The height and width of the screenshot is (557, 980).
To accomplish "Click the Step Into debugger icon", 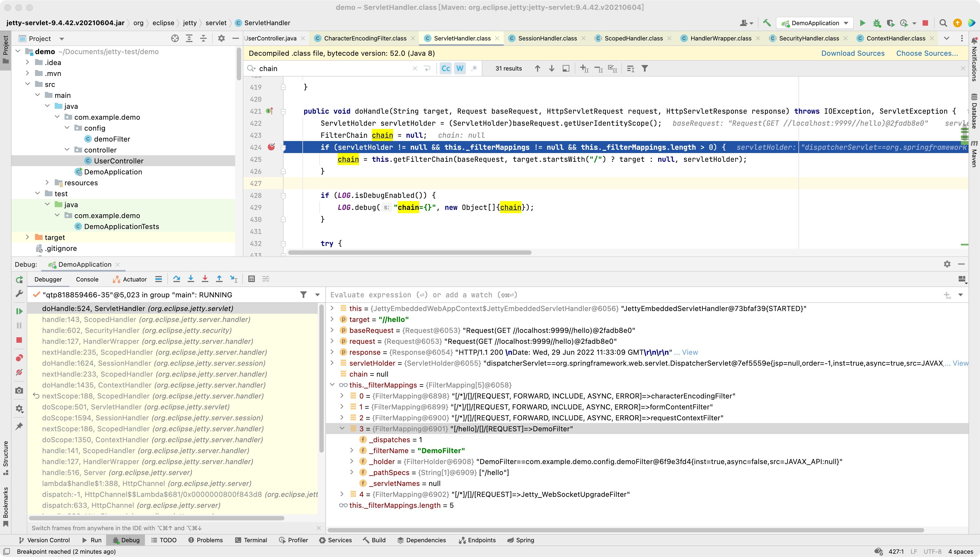I will point(191,279).
